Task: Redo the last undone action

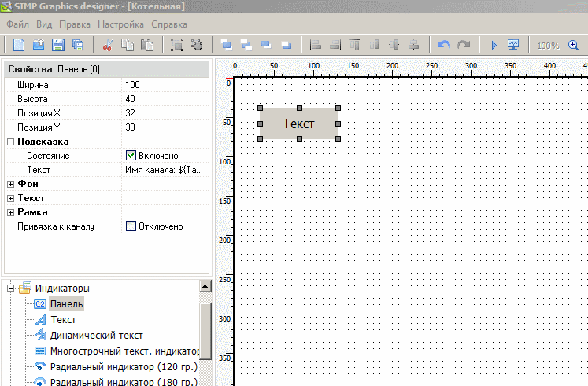Action: point(464,45)
